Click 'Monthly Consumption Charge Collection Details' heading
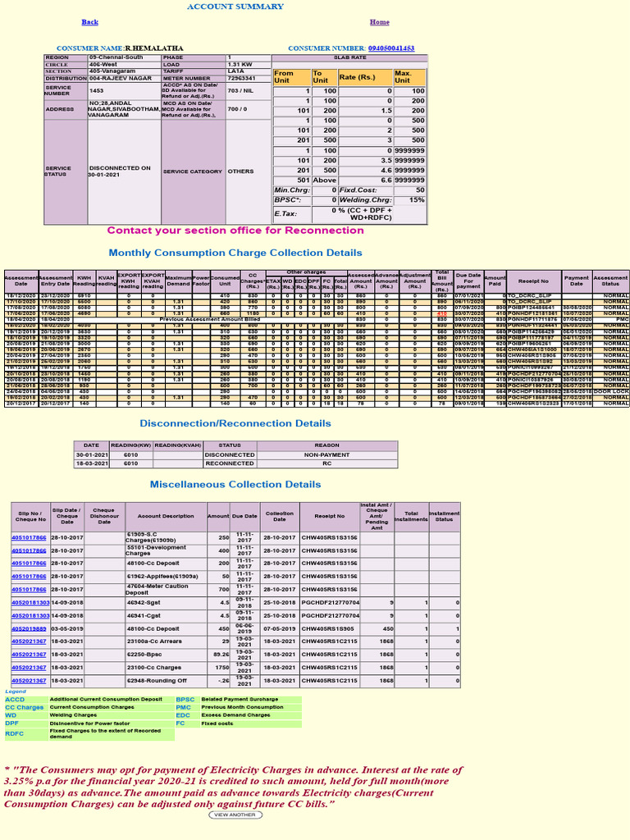630x840 pixels. tap(235, 253)
